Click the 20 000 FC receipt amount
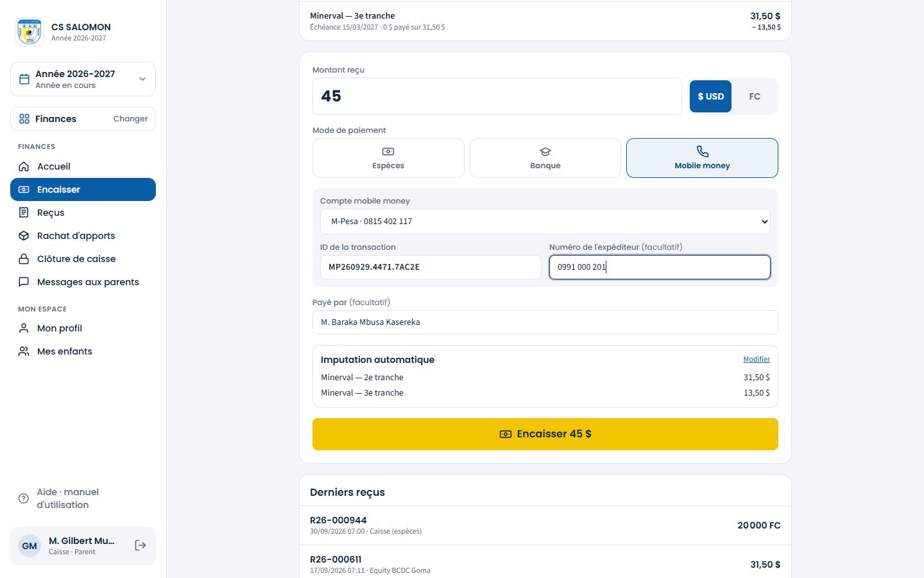Viewport: 924px width, 578px height. click(x=759, y=525)
